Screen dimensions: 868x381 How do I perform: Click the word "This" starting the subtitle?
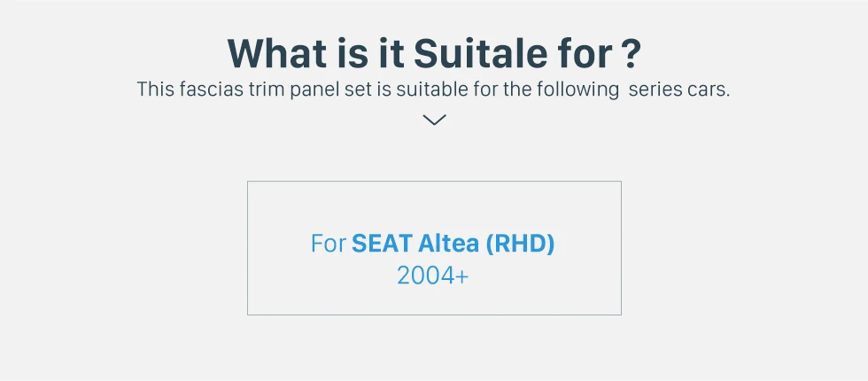point(154,90)
